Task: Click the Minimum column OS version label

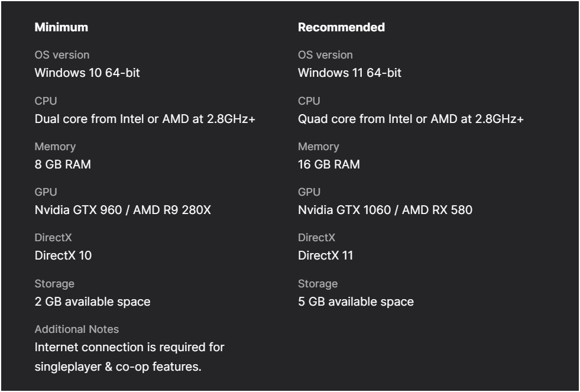Action: pos(61,55)
